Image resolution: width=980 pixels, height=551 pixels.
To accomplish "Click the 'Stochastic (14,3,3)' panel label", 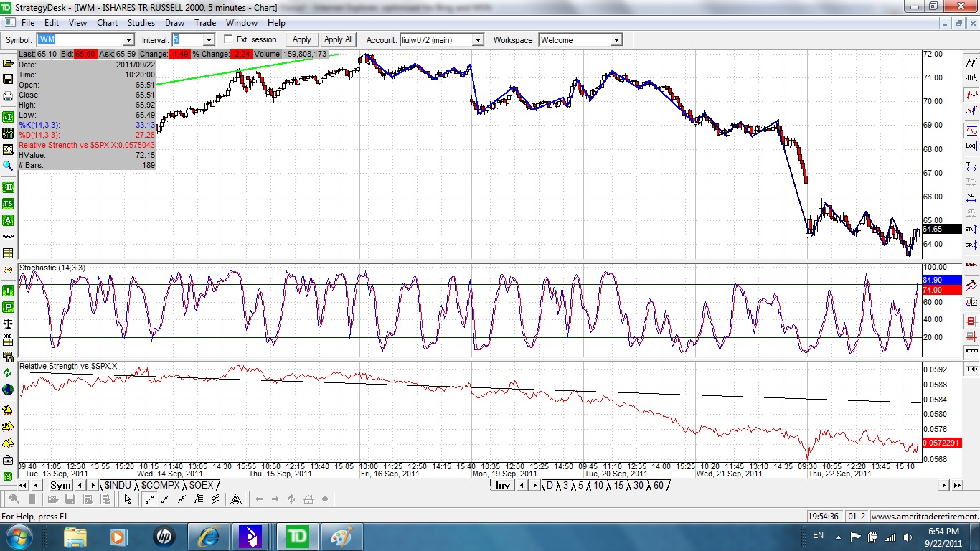I will 52,268.
